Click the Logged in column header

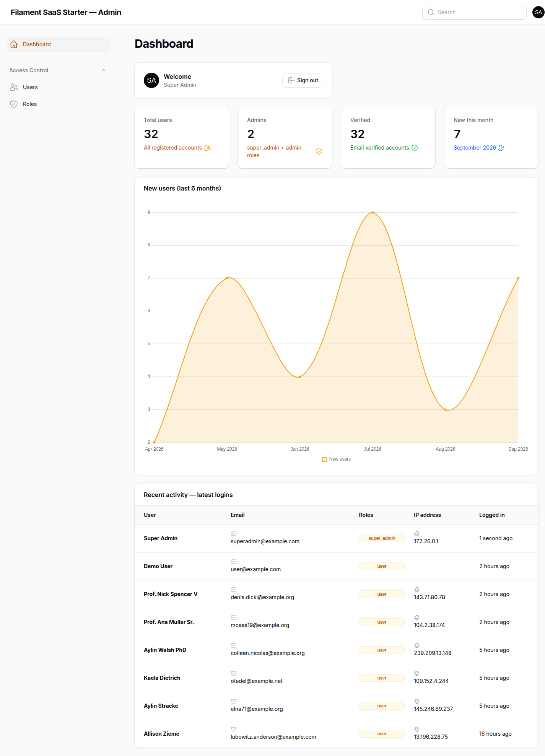point(492,515)
